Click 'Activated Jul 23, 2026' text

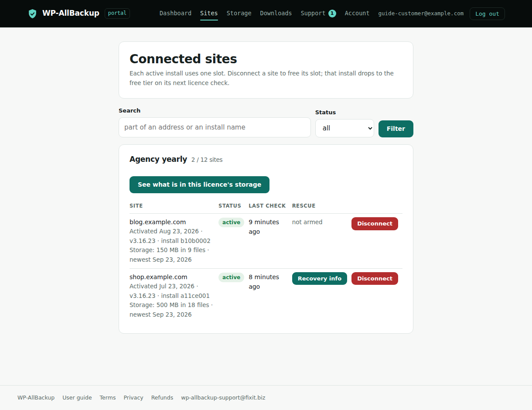162,286
